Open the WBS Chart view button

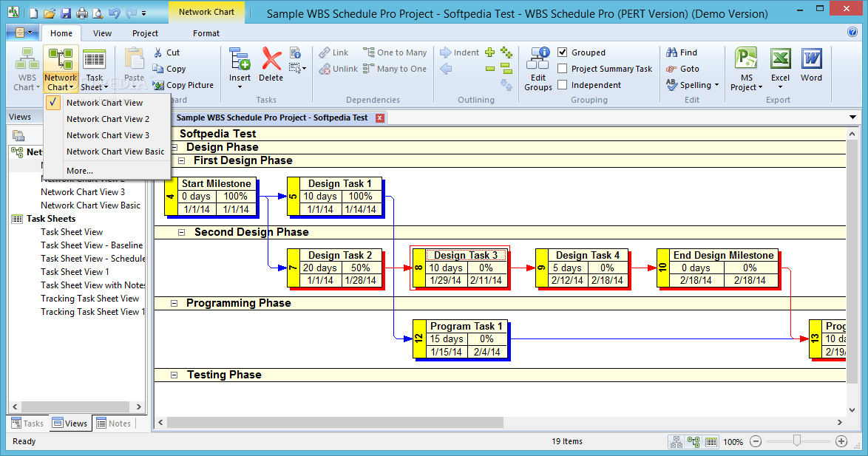pos(26,69)
